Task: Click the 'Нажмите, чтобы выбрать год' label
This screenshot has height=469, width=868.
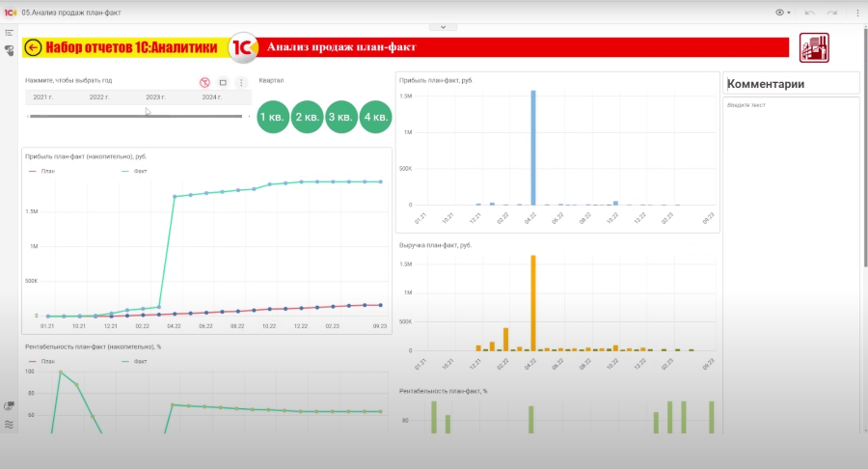Action: pos(68,80)
